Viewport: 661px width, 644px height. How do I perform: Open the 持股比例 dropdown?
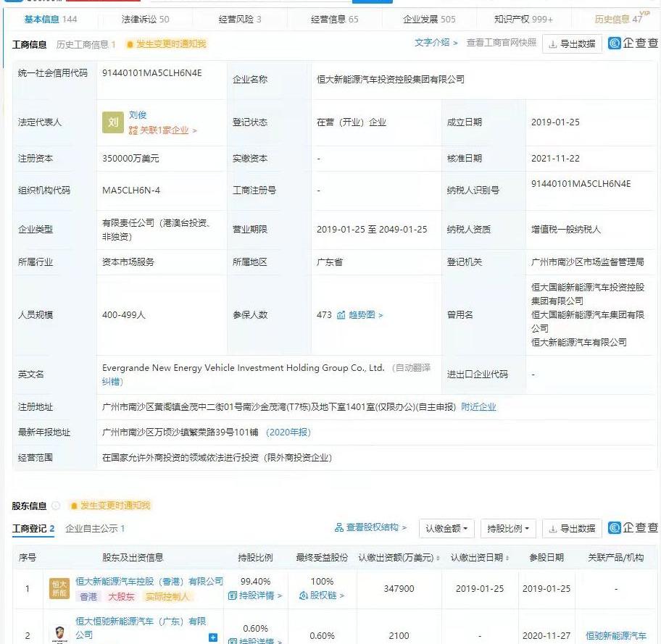pos(508,529)
